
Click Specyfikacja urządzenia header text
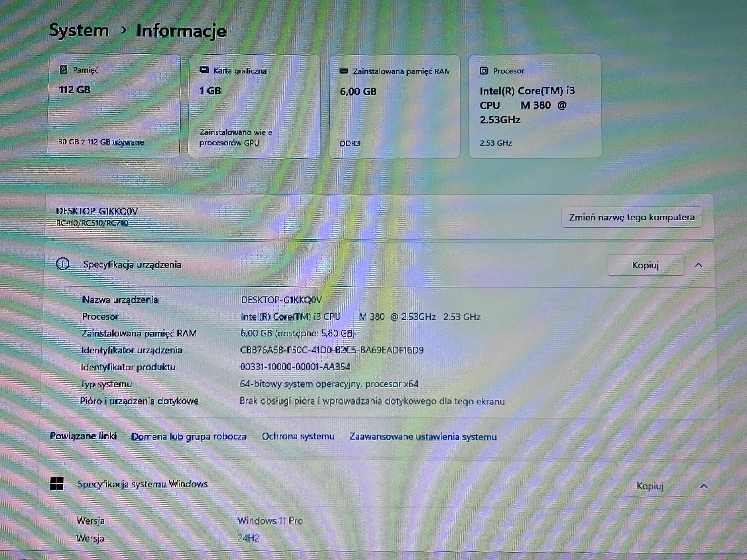[x=132, y=264]
